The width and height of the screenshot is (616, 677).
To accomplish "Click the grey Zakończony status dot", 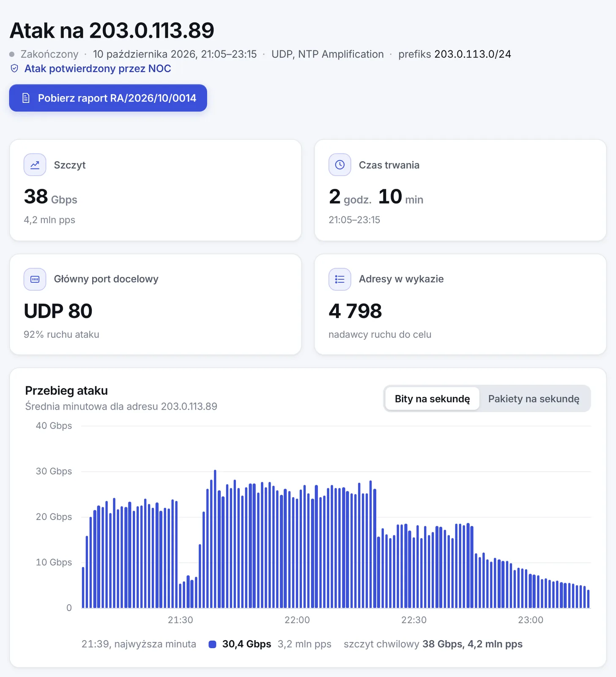I will pyautogui.click(x=12, y=54).
